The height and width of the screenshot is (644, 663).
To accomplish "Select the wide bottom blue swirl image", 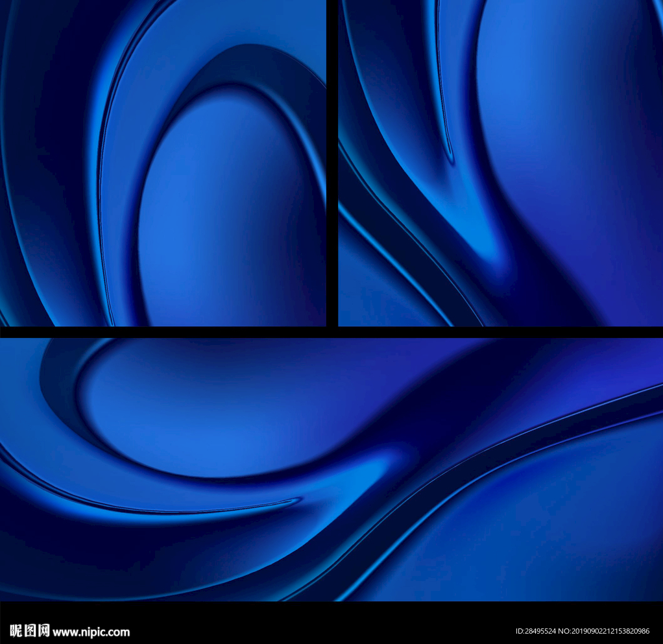I will coord(331,469).
